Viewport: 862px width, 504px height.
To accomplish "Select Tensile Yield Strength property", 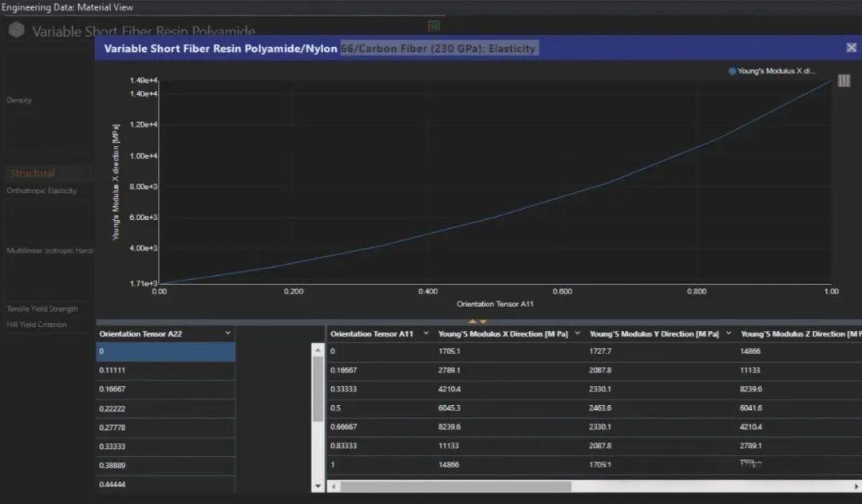I will coord(42,309).
